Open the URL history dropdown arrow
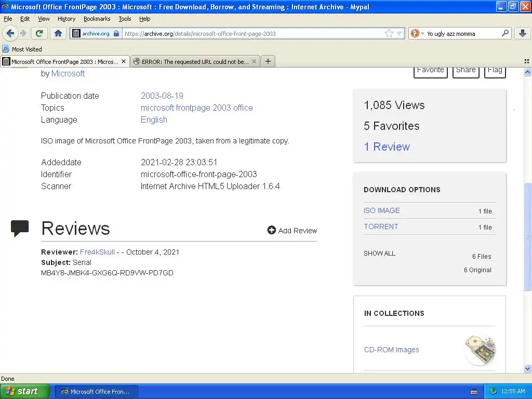The height and width of the screenshot is (399, 532). [400, 33]
